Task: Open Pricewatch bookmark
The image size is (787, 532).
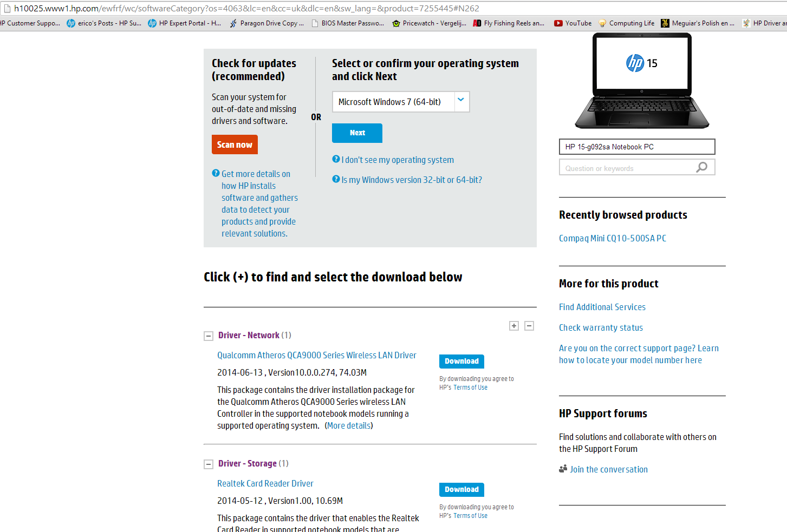Action: point(429,23)
